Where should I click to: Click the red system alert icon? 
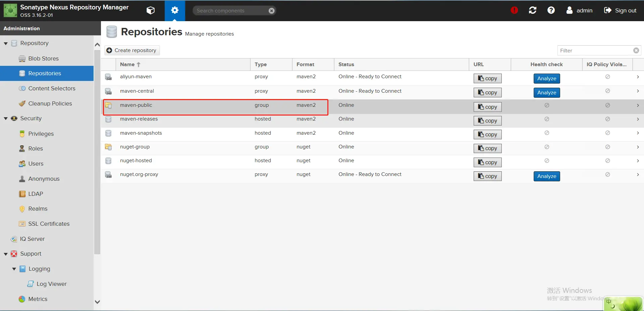(x=514, y=10)
